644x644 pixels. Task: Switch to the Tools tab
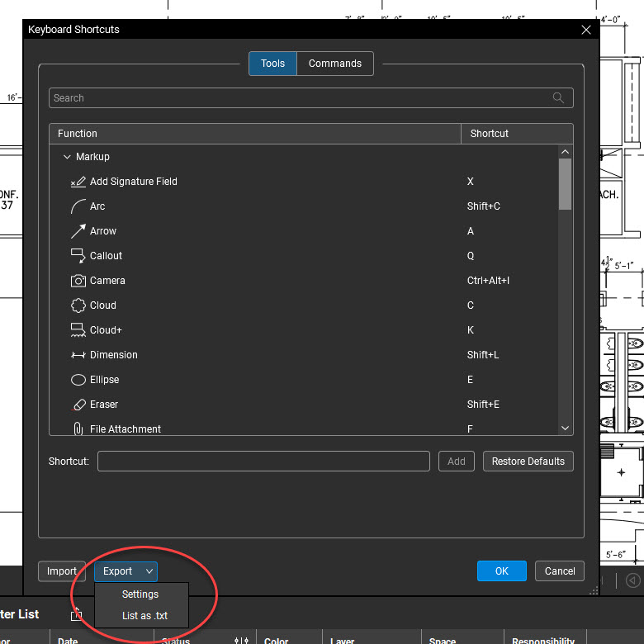coord(272,64)
